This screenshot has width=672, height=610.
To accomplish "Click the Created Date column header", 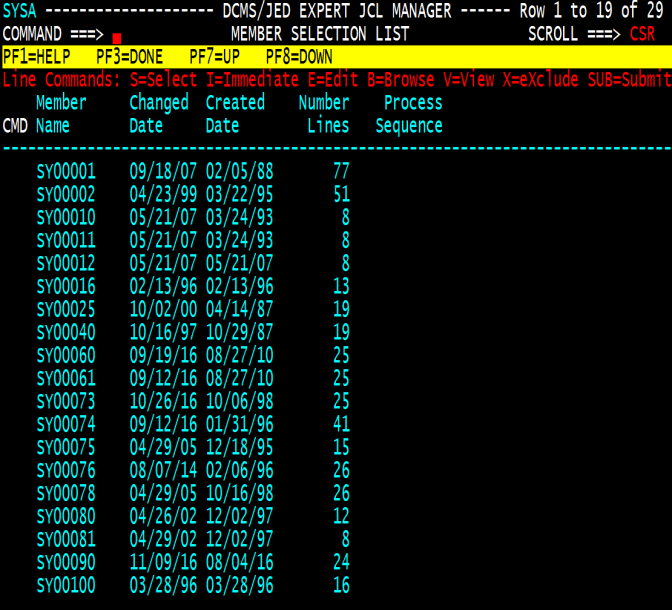I will click(x=235, y=114).
